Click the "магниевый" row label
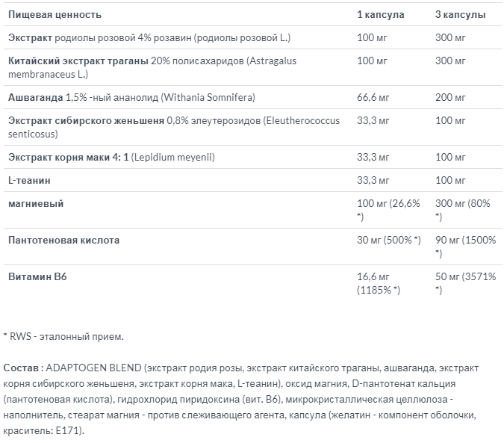Screen dimensions: 504x443 [x=34, y=203]
